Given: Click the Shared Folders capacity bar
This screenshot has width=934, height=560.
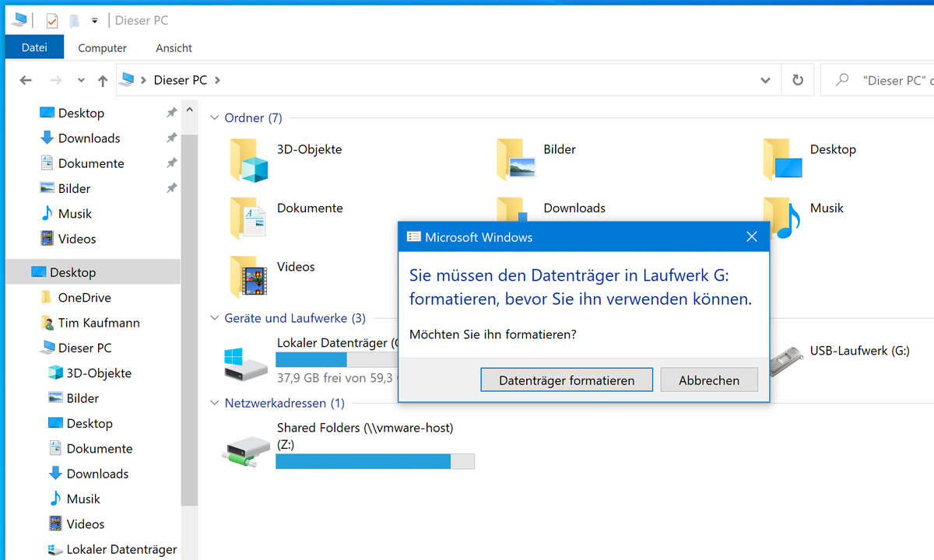Looking at the screenshot, I should pos(375,461).
